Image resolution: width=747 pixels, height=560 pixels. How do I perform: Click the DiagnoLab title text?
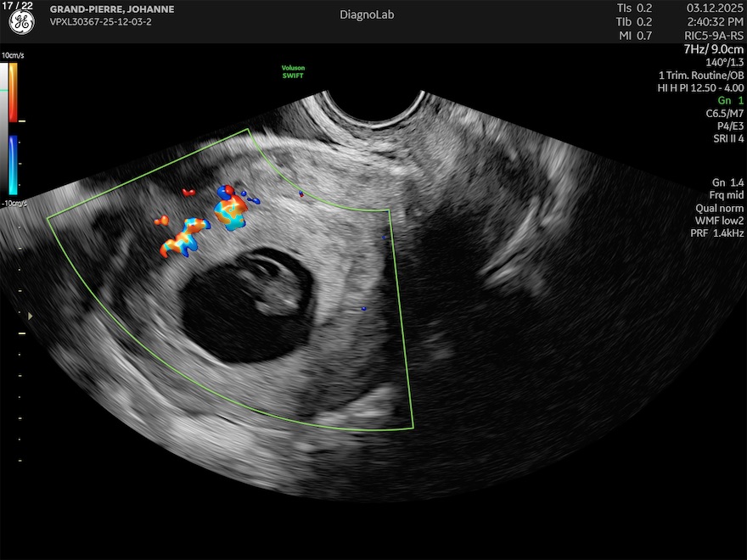pos(367,15)
